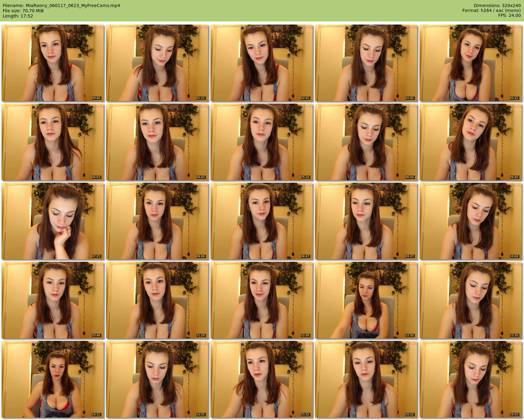Click the thumbnail timestamped 00:40
The height and width of the screenshot is (420, 524).
coord(53,63)
